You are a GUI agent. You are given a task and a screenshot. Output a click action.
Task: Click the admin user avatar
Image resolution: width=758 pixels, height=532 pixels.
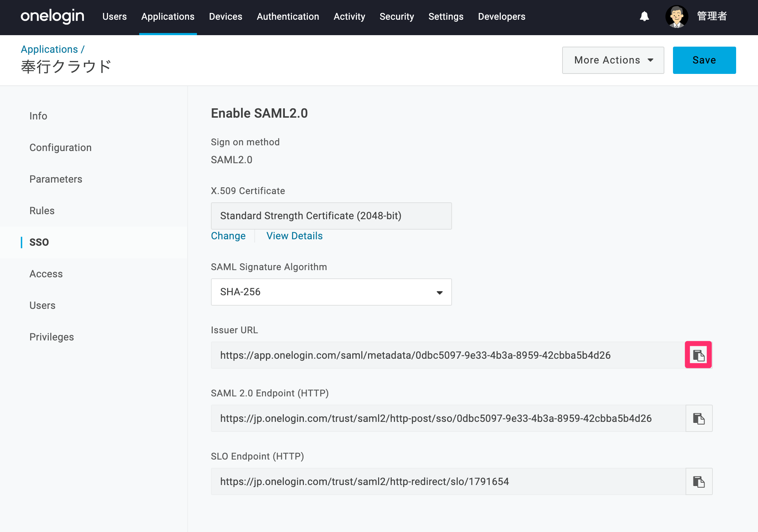(x=677, y=17)
